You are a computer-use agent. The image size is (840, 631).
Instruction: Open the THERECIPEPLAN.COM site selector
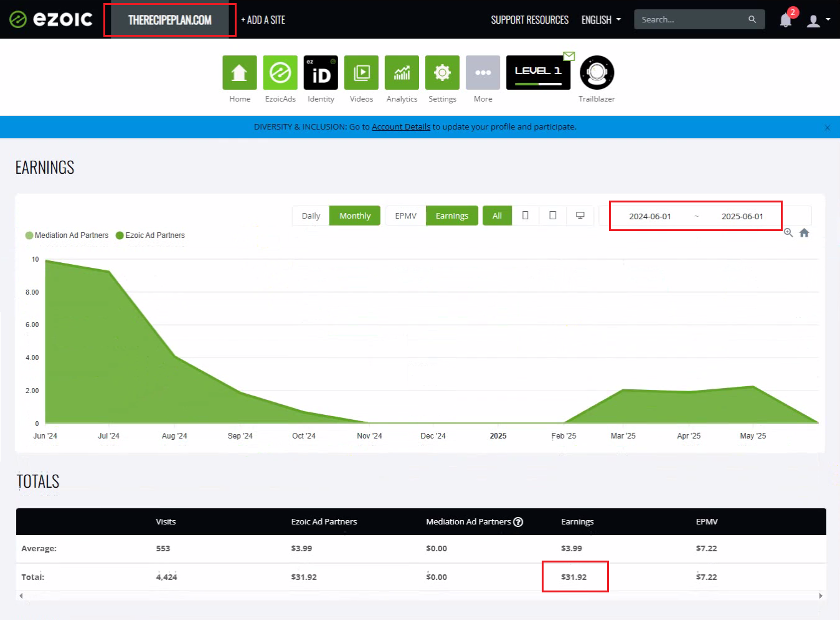coord(169,20)
